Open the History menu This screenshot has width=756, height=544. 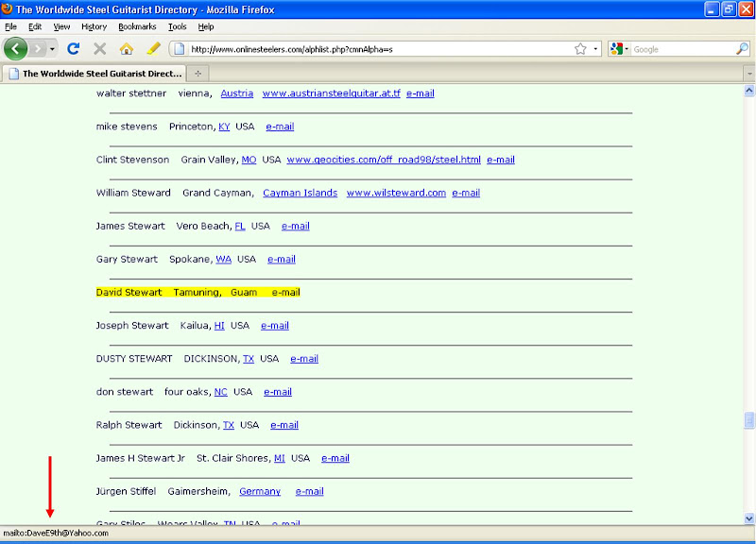[x=94, y=26]
